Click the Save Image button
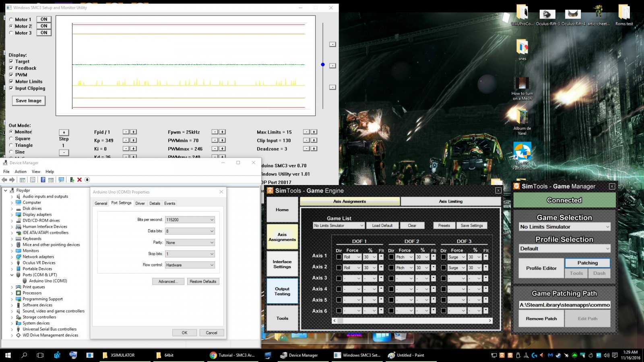644x362 pixels. (x=29, y=101)
